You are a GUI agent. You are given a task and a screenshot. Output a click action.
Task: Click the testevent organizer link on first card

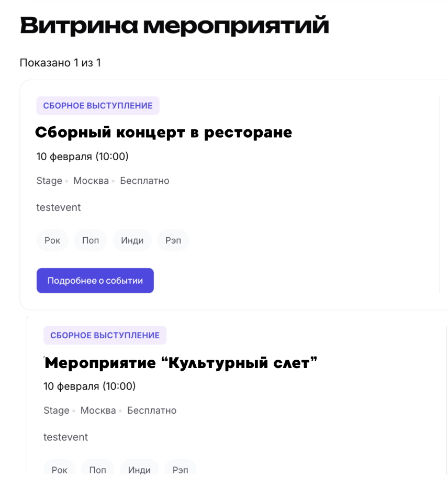pyautogui.click(x=58, y=207)
